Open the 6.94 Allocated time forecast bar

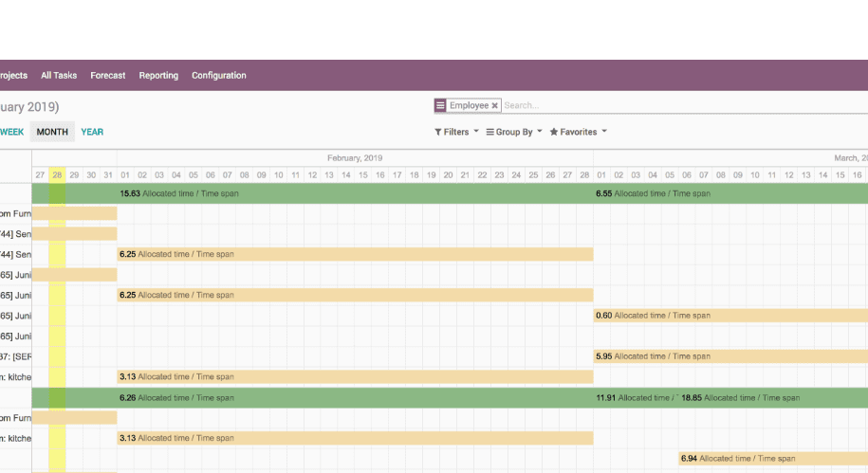click(x=773, y=458)
